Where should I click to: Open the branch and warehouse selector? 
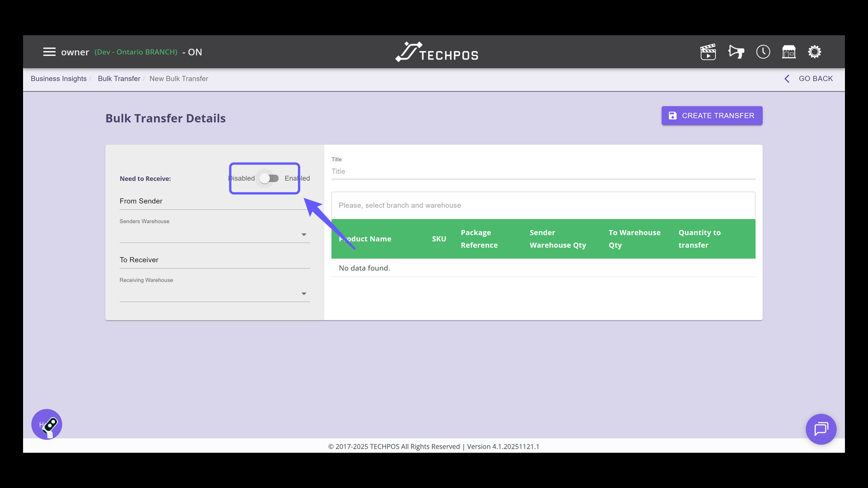[x=497, y=205]
